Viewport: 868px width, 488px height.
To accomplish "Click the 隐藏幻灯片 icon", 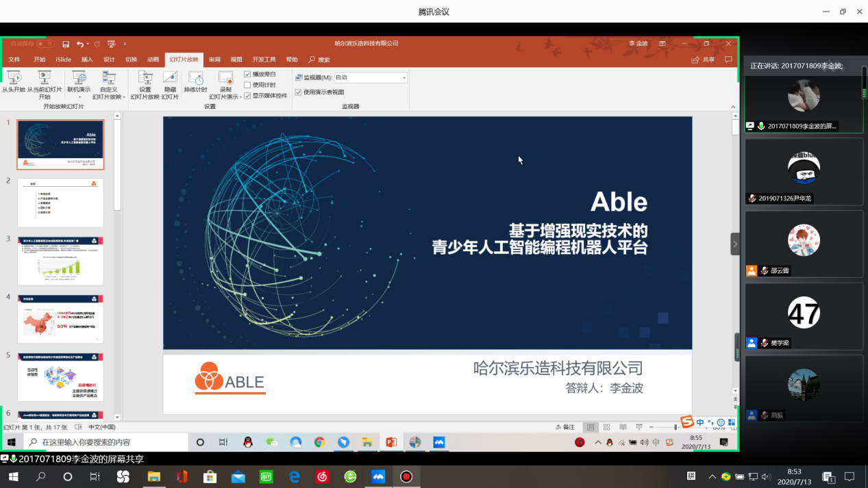I will pyautogui.click(x=170, y=78).
